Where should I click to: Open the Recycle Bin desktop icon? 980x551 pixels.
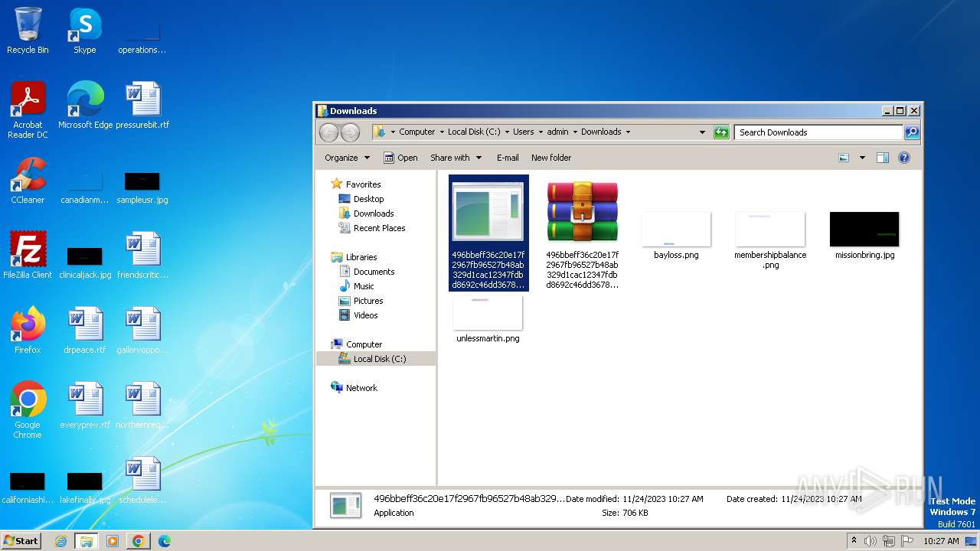tap(28, 31)
